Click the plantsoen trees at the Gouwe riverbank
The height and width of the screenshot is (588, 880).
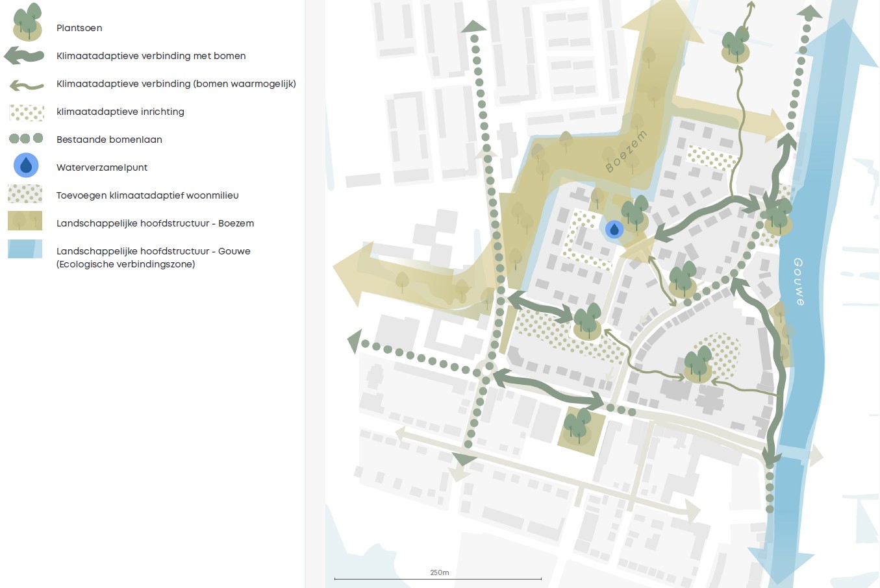pos(778,216)
